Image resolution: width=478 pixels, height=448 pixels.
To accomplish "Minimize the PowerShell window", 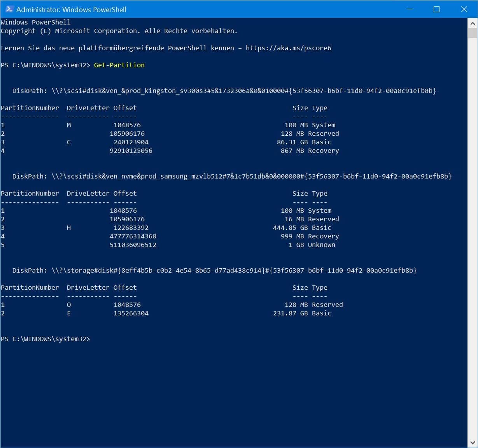I will pos(409,9).
